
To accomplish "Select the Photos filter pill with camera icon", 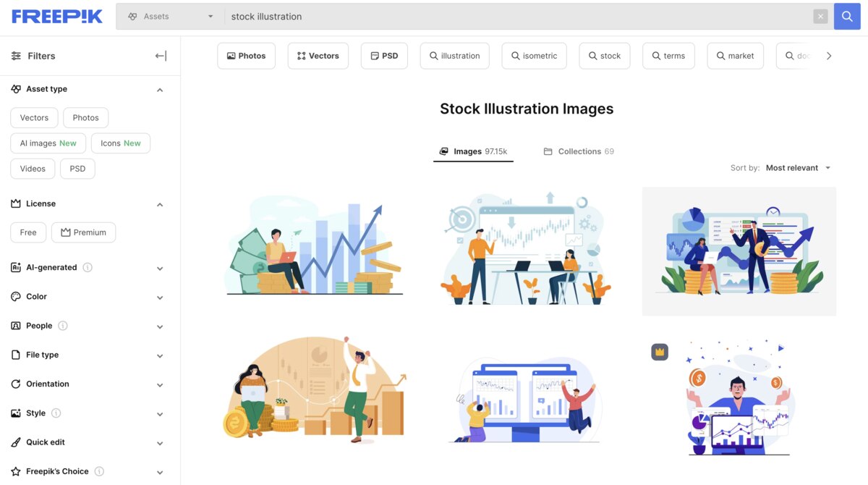I will (246, 54).
